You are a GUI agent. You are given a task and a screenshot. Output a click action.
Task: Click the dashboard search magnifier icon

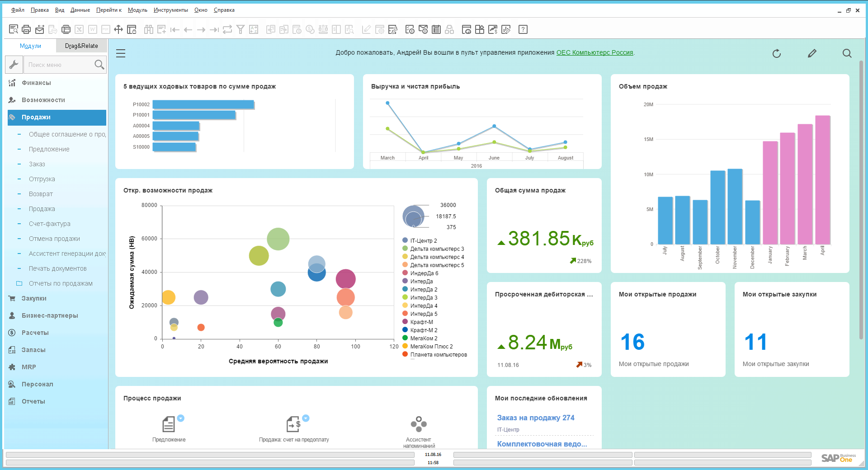coord(847,53)
